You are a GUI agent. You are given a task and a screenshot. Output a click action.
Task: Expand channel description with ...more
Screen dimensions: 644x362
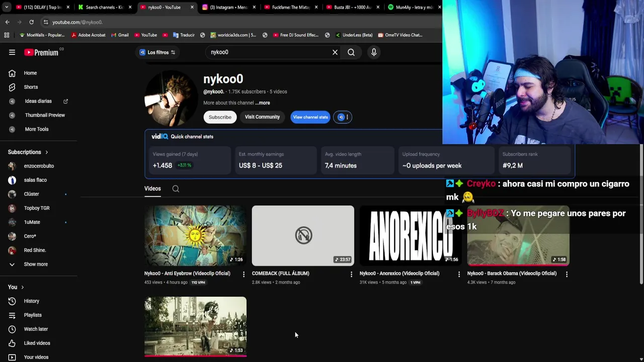pyautogui.click(x=262, y=103)
